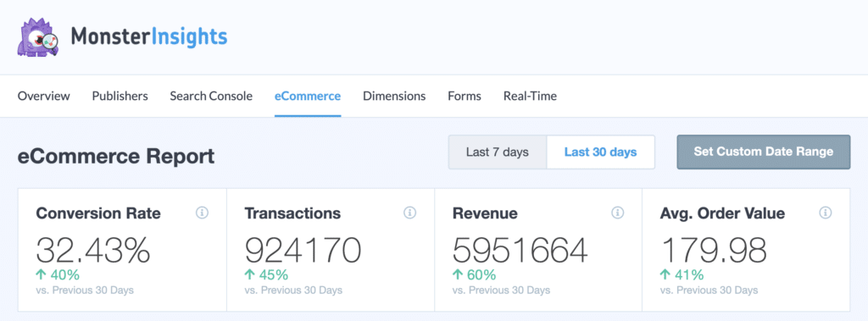868x321 pixels.
Task: Click 'vs. Previous 30 Days' under Avg. Order Value
Action: 709,290
